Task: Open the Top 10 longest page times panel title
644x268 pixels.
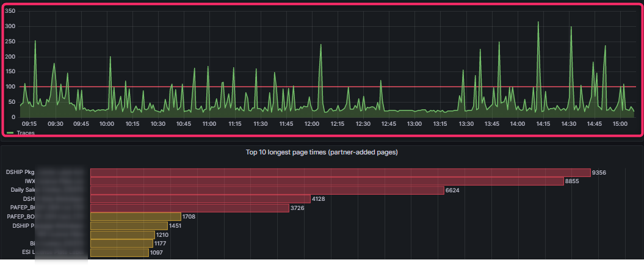Action: [322, 152]
